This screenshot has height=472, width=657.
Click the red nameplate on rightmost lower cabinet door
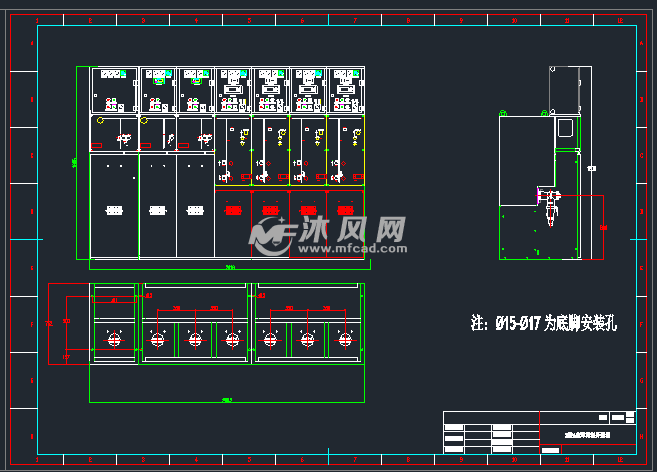(345, 210)
